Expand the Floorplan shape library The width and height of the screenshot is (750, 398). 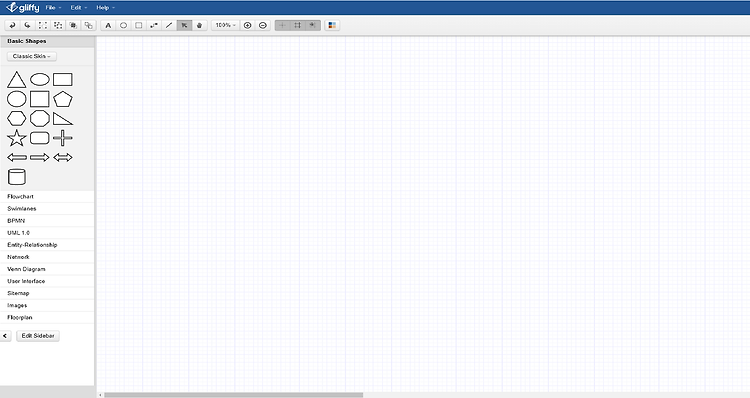pyautogui.click(x=47, y=318)
